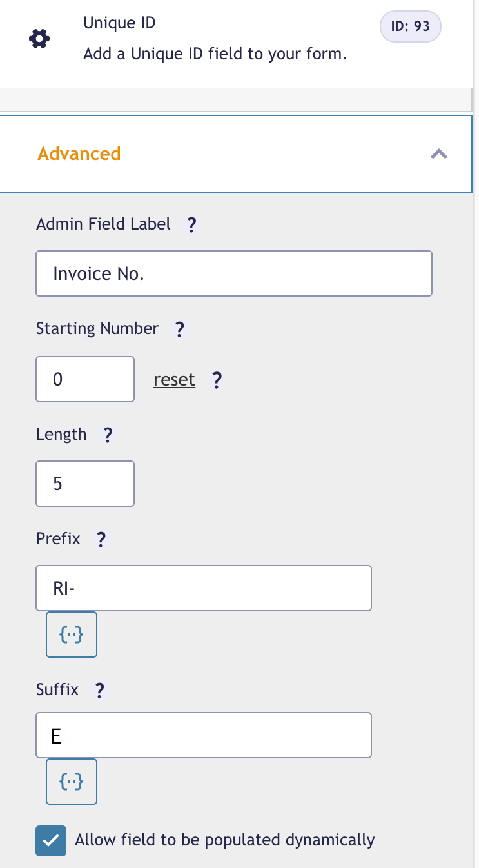The image size is (479, 868).
Task: Click the Prefix help question mark
Action: tap(101, 539)
